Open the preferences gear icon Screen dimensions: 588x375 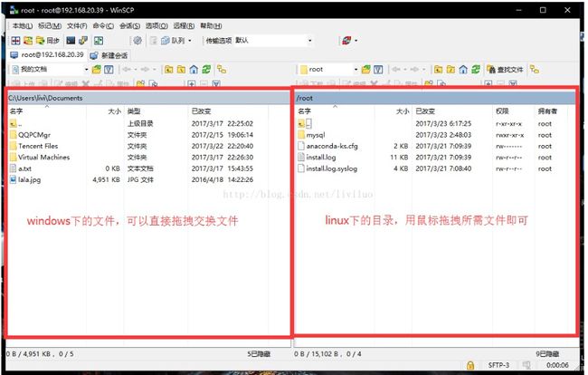(138, 41)
